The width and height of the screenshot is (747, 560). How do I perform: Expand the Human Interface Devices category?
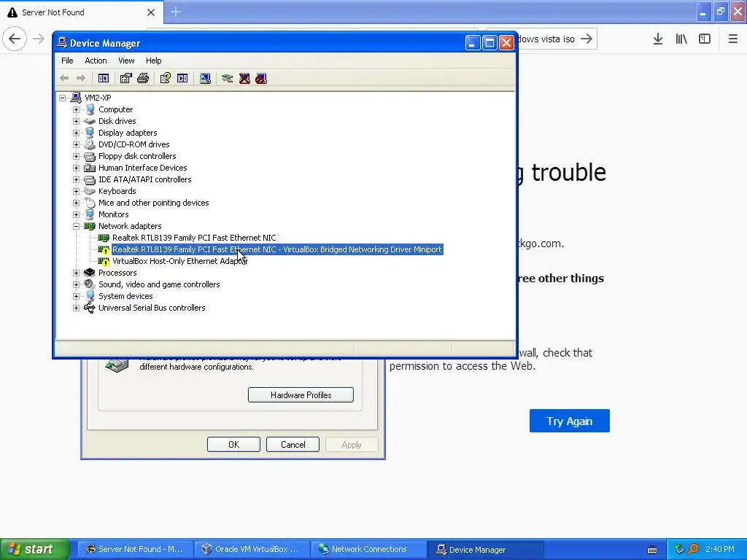tap(76, 168)
